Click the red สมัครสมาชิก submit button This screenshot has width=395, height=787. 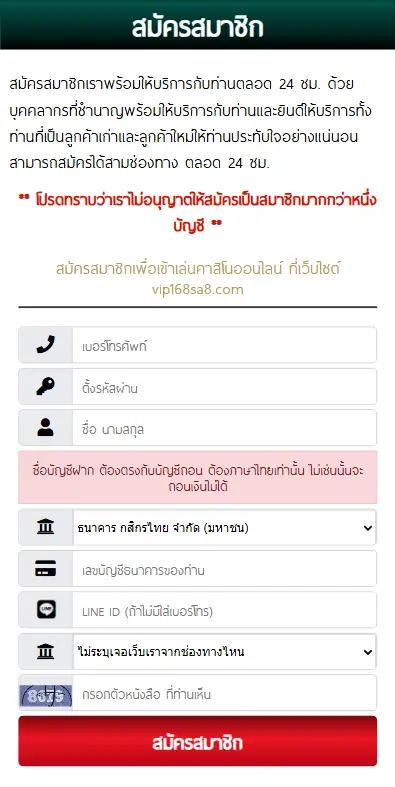[x=198, y=741]
